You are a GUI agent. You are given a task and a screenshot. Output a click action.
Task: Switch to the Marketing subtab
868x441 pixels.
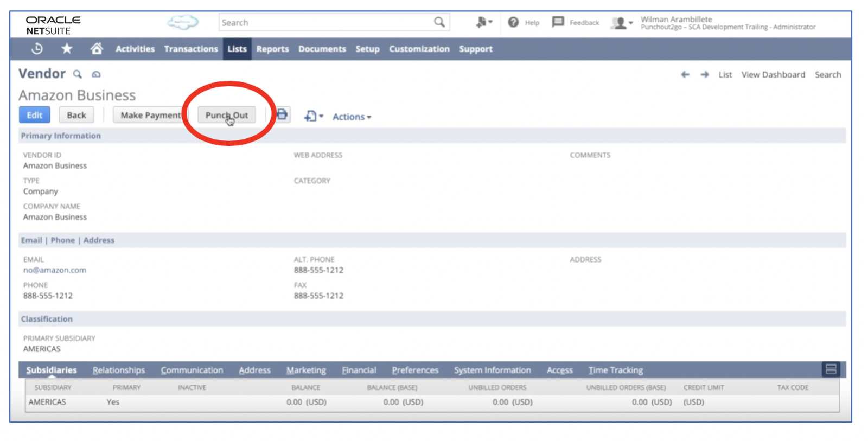tap(306, 370)
